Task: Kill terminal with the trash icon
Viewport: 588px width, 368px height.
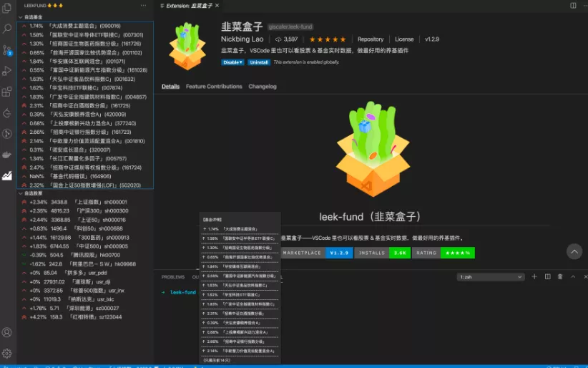Action: [x=560, y=277]
